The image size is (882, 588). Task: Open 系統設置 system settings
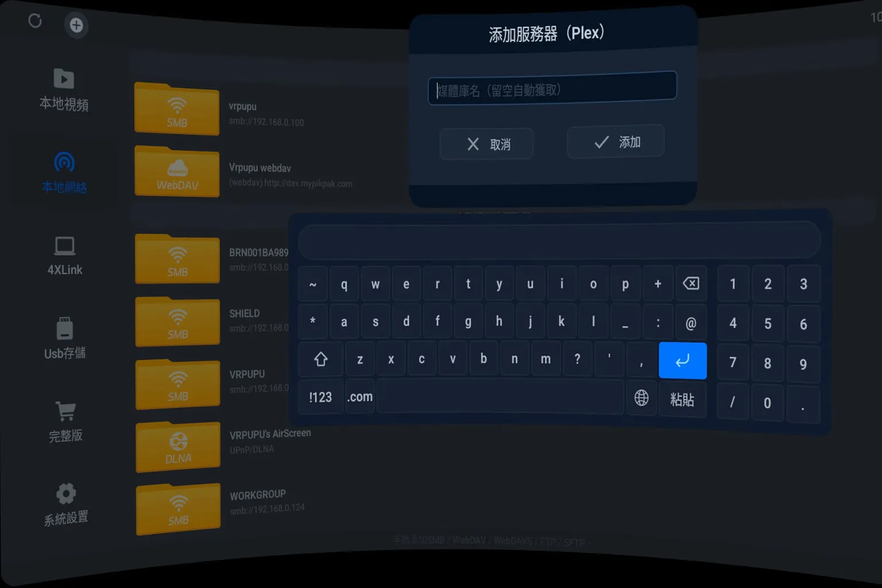click(66, 505)
